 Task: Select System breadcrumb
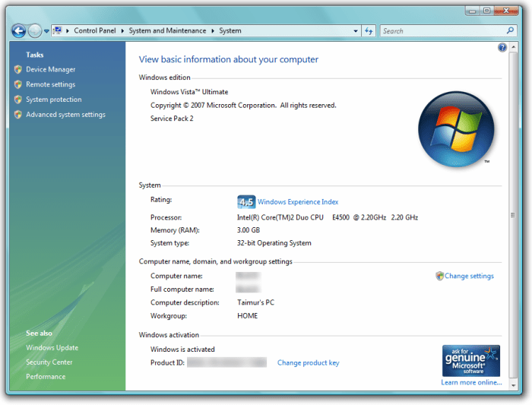[230, 31]
